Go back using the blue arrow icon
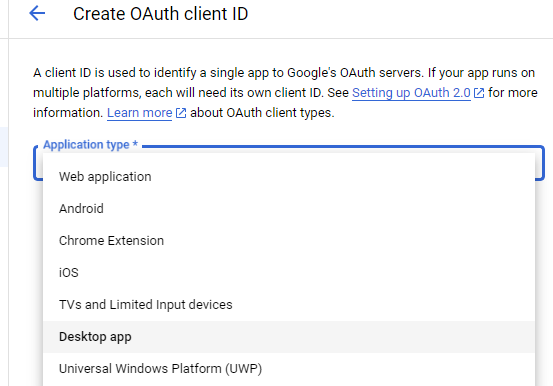Image resolution: width=553 pixels, height=386 pixels. tap(37, 14)
